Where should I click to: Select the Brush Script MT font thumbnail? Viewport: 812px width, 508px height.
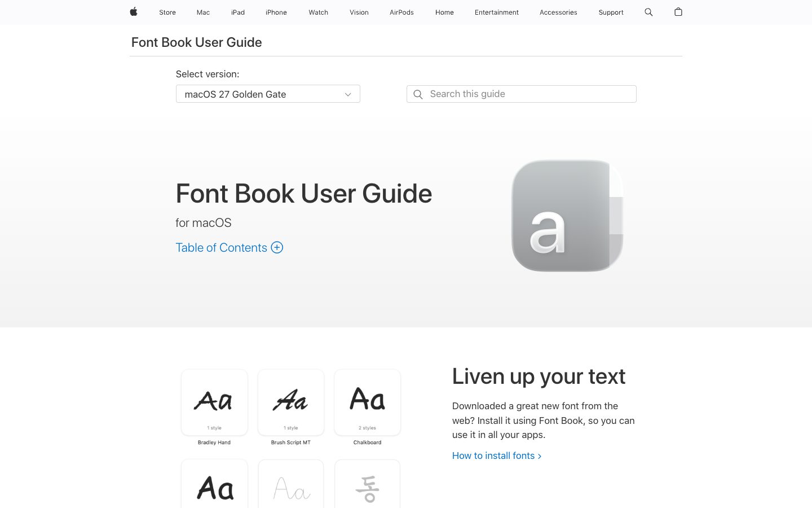(x=291, y=402)
